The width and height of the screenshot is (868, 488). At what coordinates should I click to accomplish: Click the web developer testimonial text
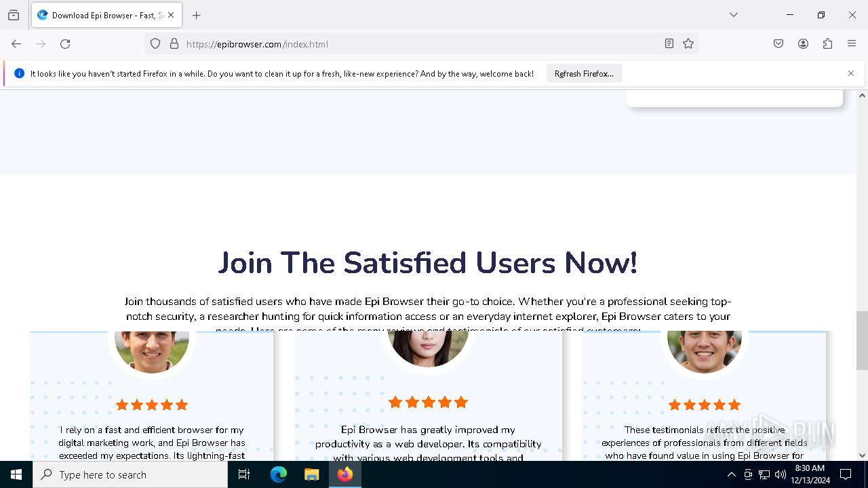[428, 444]
